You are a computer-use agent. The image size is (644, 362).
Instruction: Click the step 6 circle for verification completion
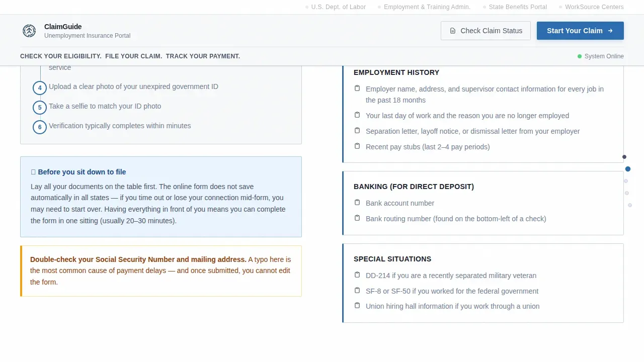tap(40, 127)
